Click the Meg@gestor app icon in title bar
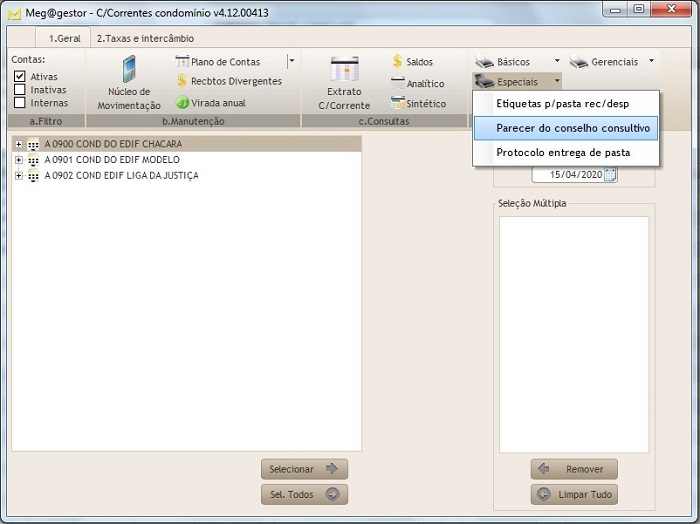700x524 pixels. pos(14,13)
